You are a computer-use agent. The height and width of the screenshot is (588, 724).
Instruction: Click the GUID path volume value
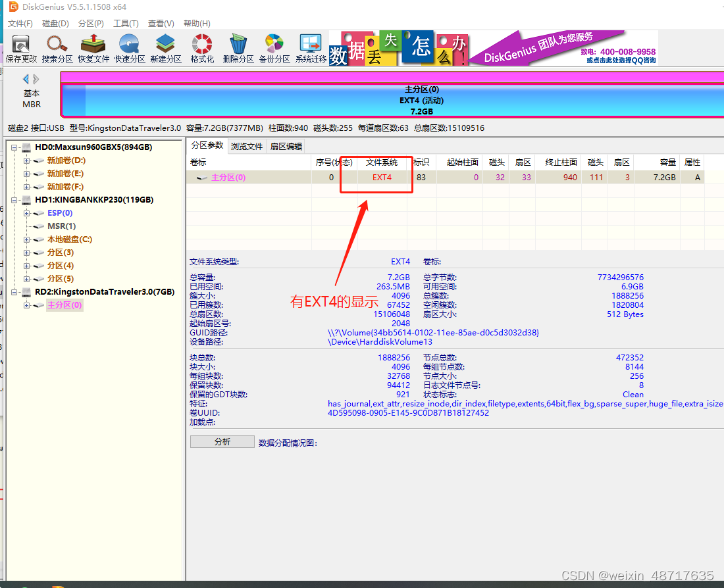click(x=433, y=333)
